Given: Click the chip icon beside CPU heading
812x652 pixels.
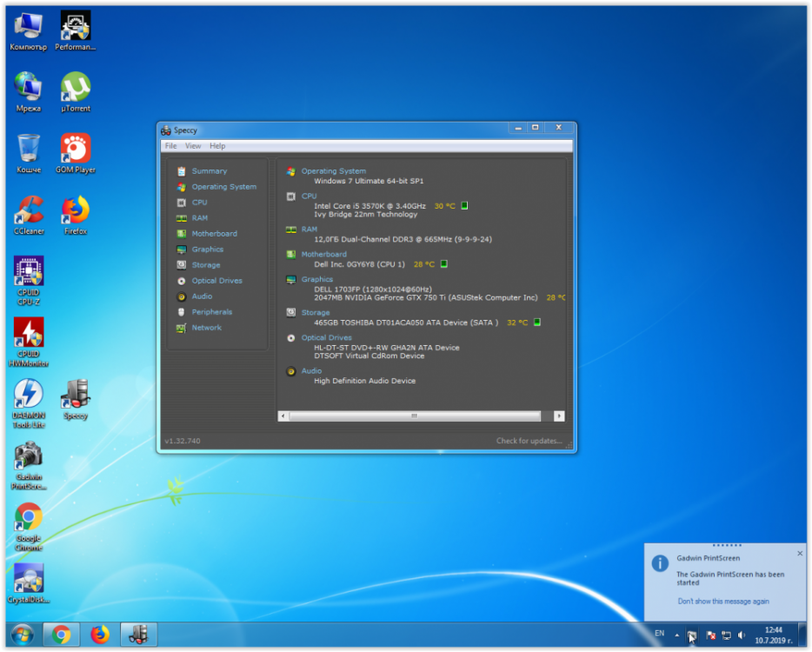Looking at the screenshot, I should pyautogui.click(x=291, y=196).
